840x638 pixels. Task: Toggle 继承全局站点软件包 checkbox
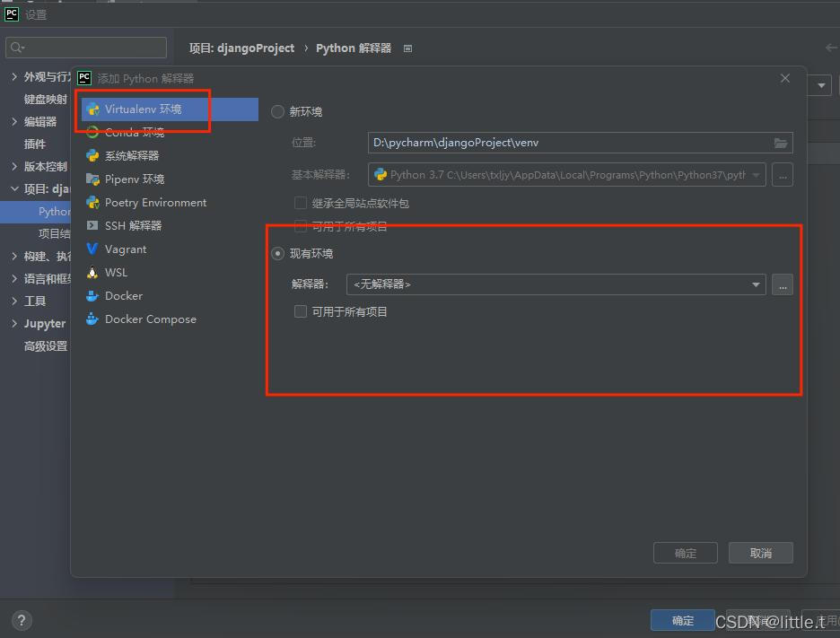click(x=301, y=203)
